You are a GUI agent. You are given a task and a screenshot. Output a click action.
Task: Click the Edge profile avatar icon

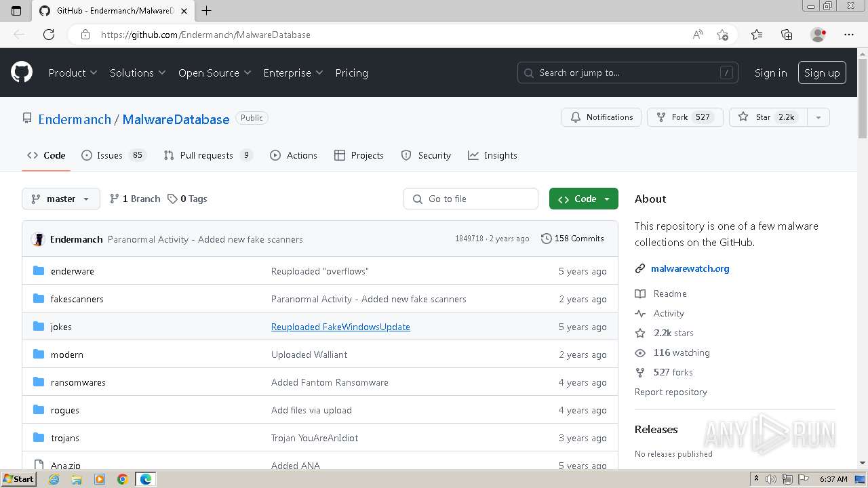818,35
